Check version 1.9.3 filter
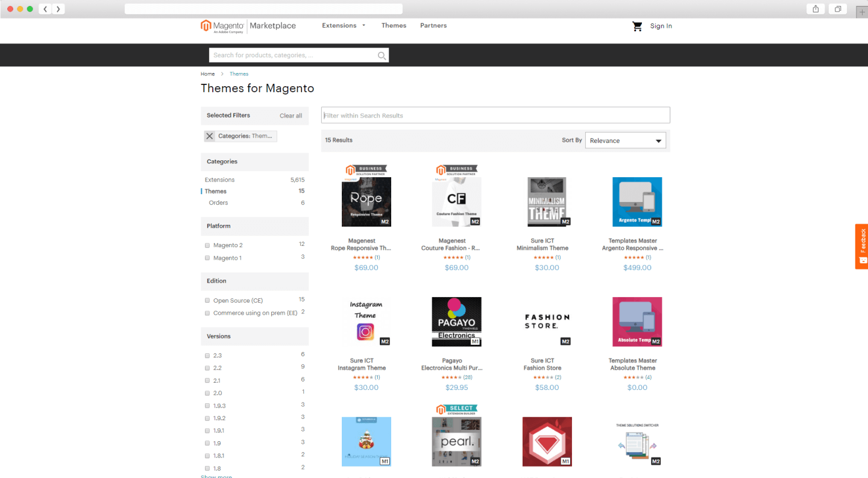This screenshot has height=478, width=868. tap(207, 406)
